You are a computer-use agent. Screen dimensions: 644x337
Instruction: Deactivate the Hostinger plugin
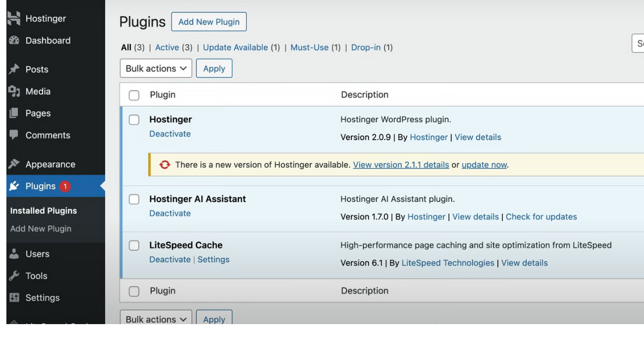point(170,134)
